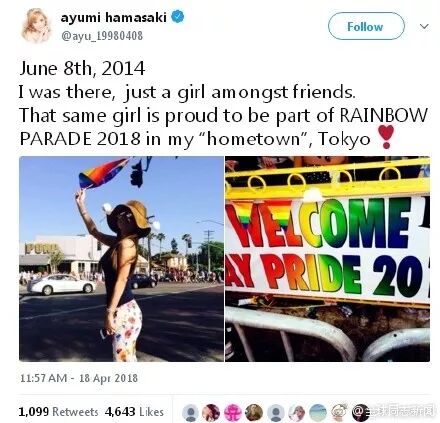
Task: Click the blue verified badge
Action: click(x=178, y=17)
